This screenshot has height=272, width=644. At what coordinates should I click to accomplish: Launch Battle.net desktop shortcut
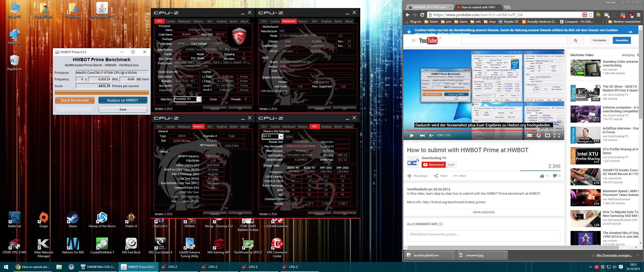coord(15,220)
